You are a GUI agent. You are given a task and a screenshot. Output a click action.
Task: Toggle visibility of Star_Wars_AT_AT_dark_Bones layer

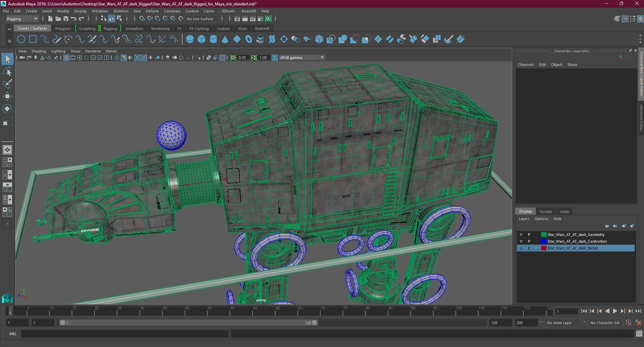tap(521, 248)
